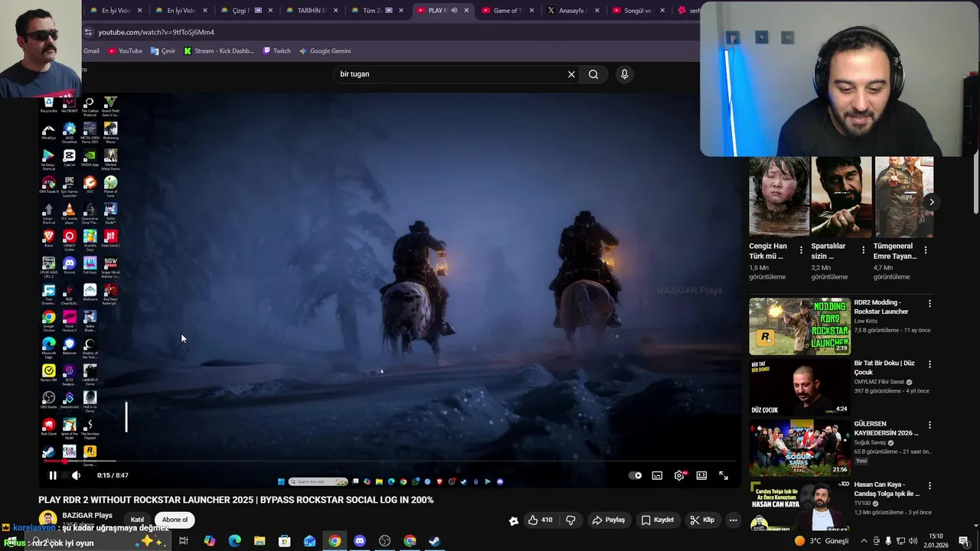The height and width of the screenshot is (551, 980).
Task: Click the browser address bar
Action: [390, 32]
